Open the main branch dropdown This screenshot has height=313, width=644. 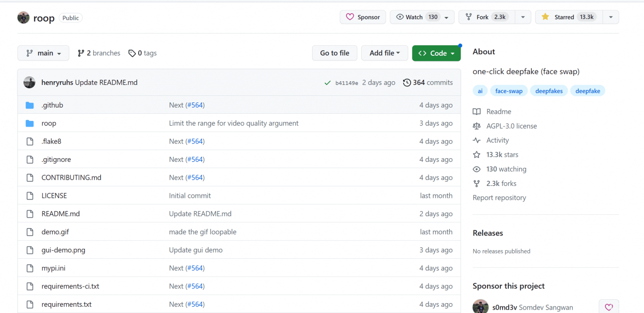43,53
